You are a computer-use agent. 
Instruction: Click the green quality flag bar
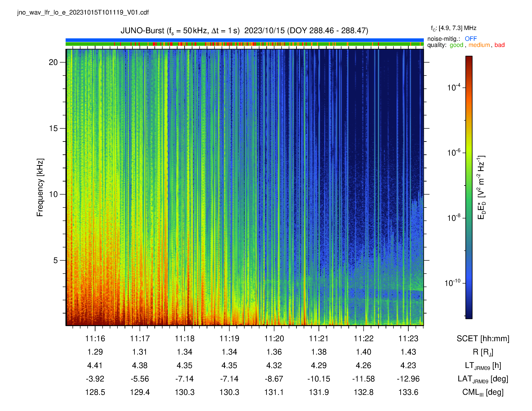(x=245, y=44)
